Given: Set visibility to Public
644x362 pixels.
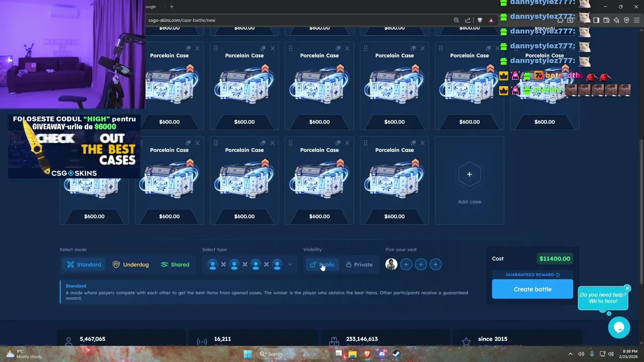Looking at the screenshot, I should (322, 264).
